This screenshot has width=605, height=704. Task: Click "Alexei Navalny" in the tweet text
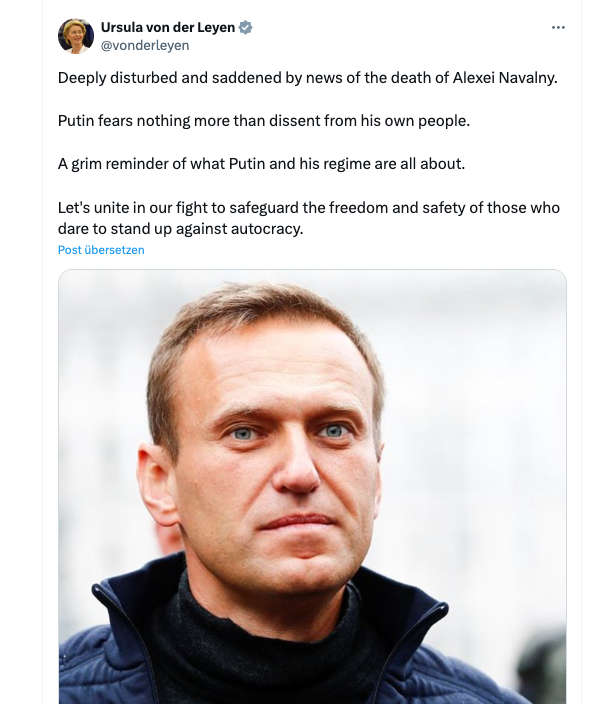pos(500,77)
